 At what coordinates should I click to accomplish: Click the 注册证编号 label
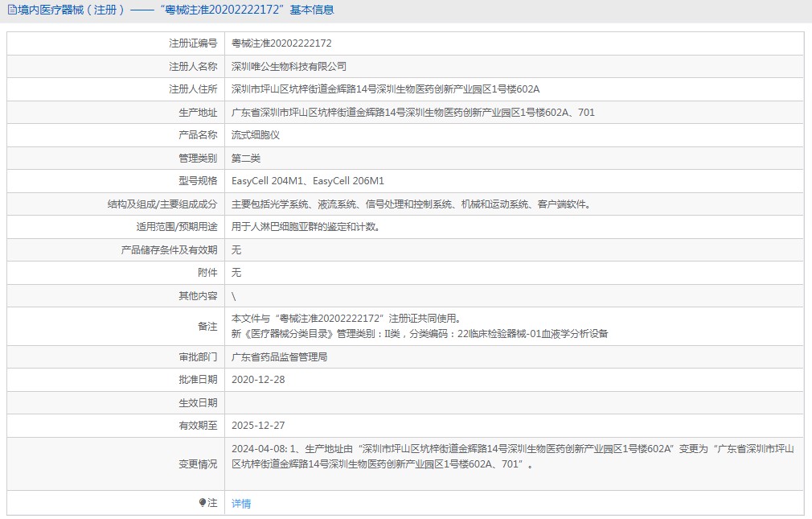pyautogui.click(x=193, y=43)
